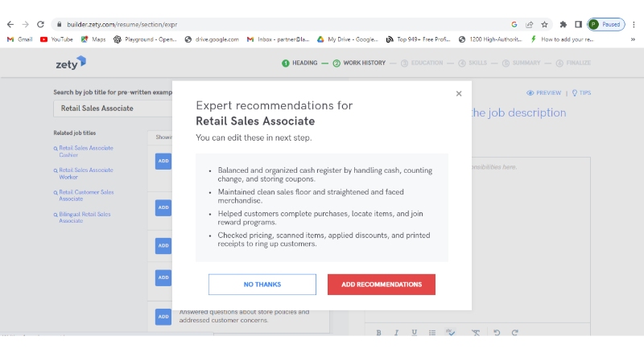
Task: Click the job title search field
Action: click(110, 109)
